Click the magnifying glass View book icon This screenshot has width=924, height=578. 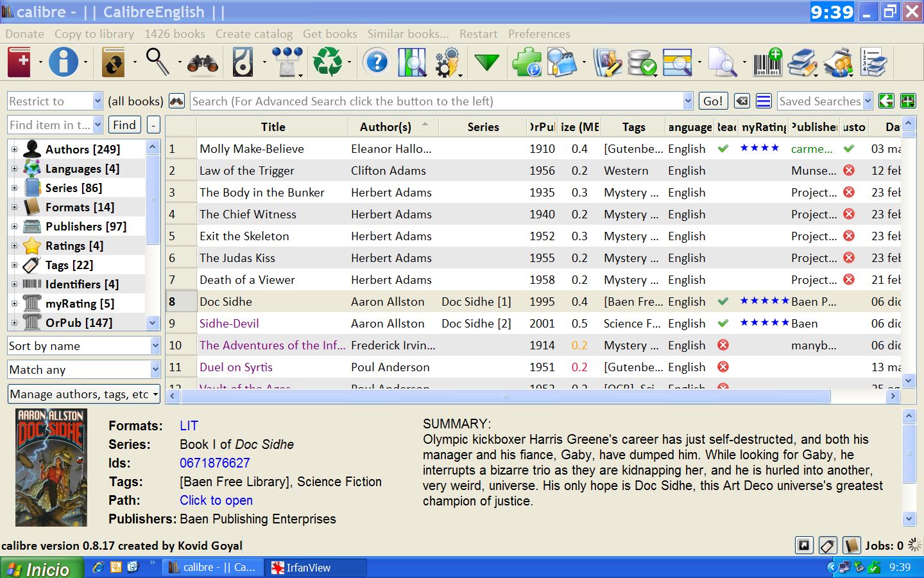[157, 62]
